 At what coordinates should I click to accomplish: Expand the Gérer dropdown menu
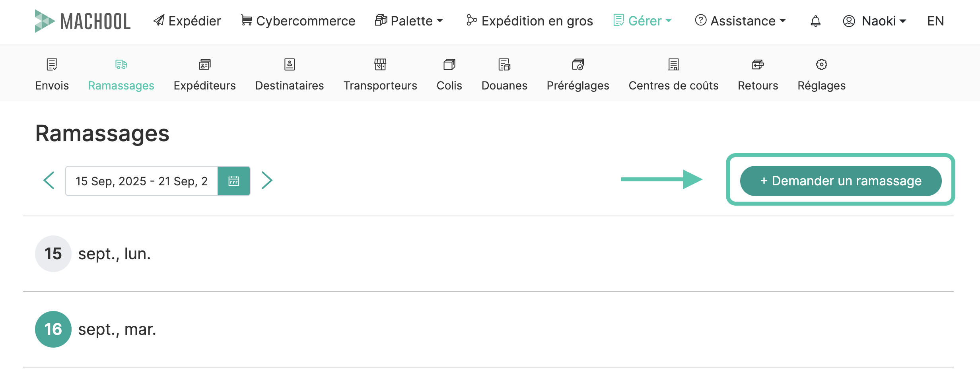643,21
